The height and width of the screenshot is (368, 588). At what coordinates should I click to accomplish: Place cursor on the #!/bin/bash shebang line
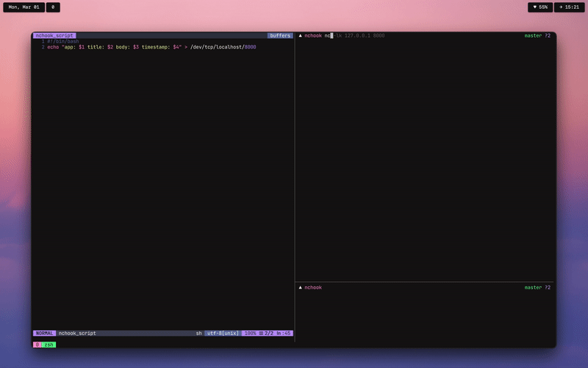[63, 41]
